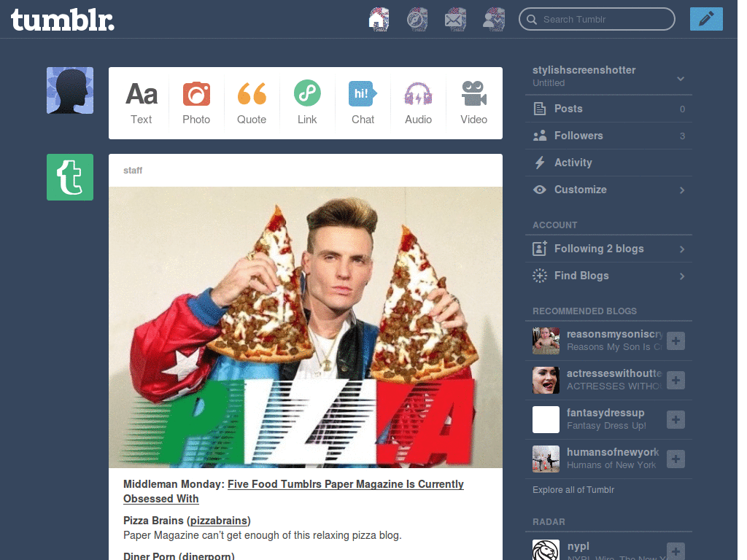This screenshot has width=747, height=560.
Task: Expand Following 2 blogs chevron
Action: pyautogui.click(x=682, y=249)
